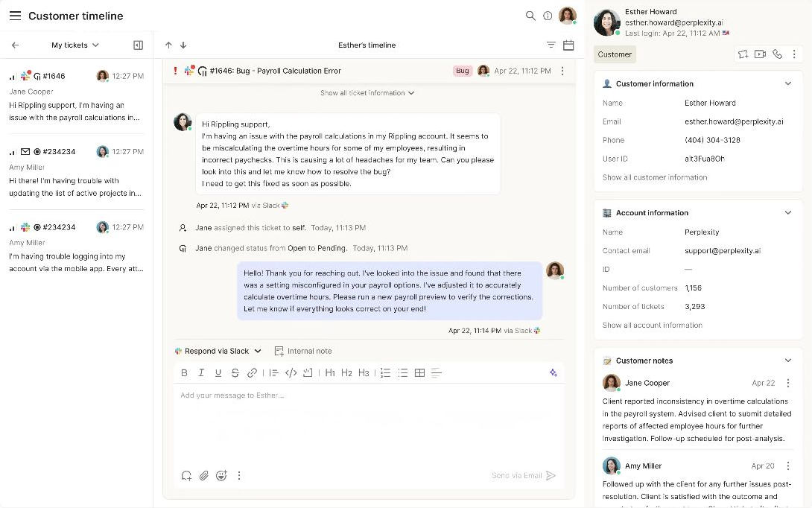Screen dimensions: 812x508
Task: Switch to Internal note tab
Action: tap(303, 351)
